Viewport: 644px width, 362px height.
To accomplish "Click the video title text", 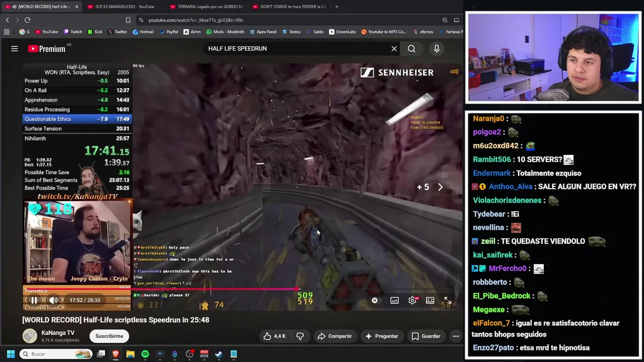I will point(116,320).
